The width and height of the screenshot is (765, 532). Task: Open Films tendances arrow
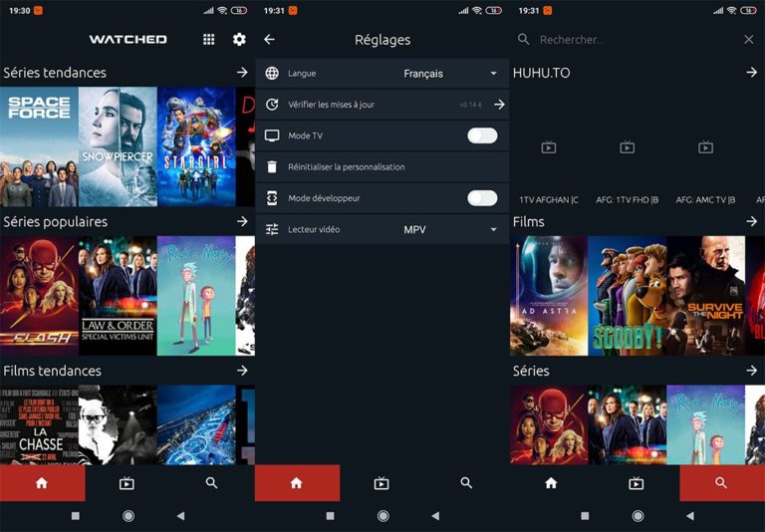click(x=242, y=371)
